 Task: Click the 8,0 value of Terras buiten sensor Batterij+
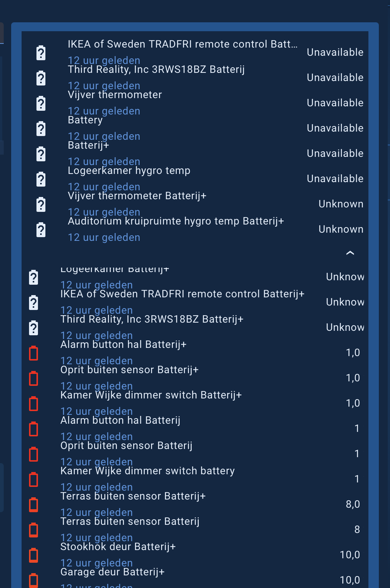point(352,504)
